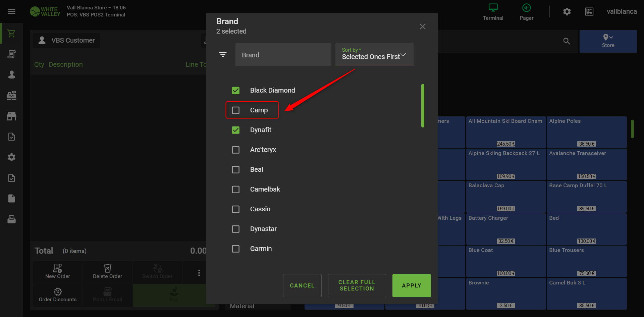Screen dimensions: 644x317
Task: Expand the Sort by dropdown
Action: [374, 54]
